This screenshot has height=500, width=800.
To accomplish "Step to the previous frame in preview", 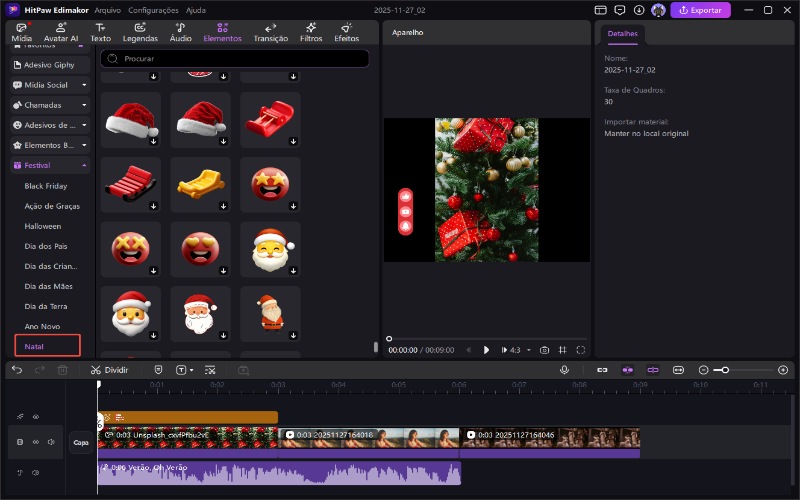I will (x=468, y=350).
